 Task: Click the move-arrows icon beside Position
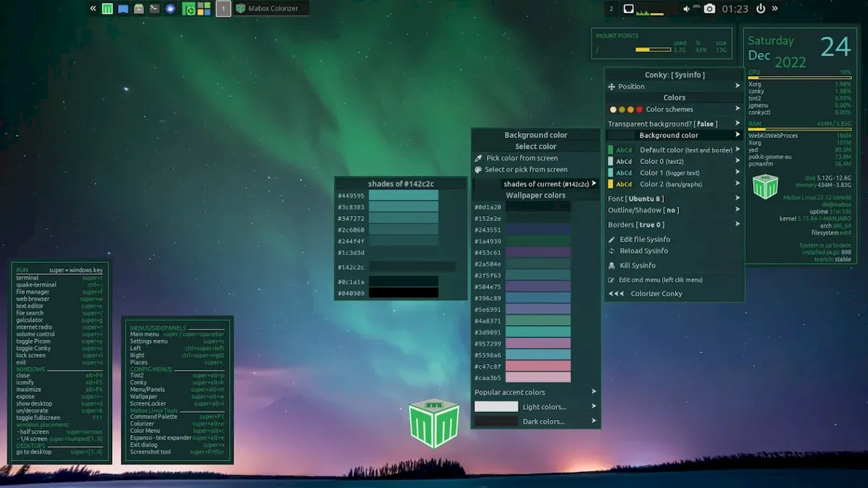[612, 87]
